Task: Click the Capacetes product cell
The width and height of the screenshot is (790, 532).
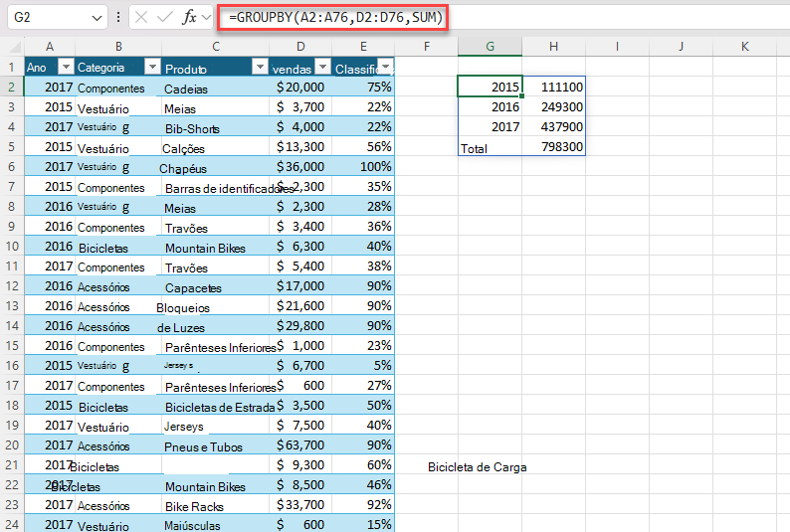Action: coord(216,285)
